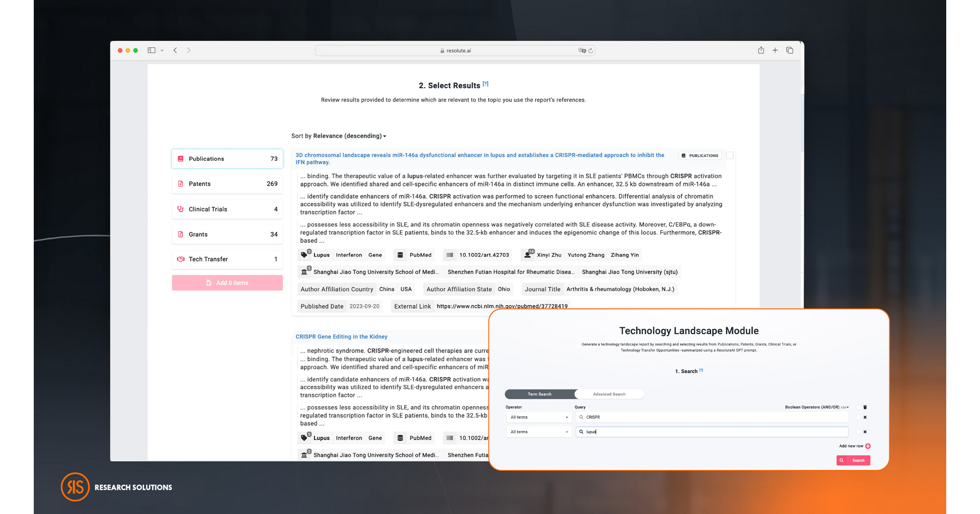Screen dimensions: 980x514
Task: Check the checkbox beside the lupus query row
Action: click(858, 432)
